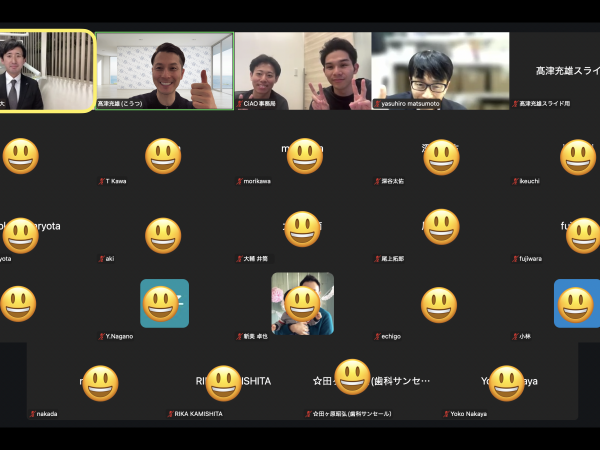600x450 pixels.
Task: Select the baby photo profile picture tile
Action: click(302, 303)
